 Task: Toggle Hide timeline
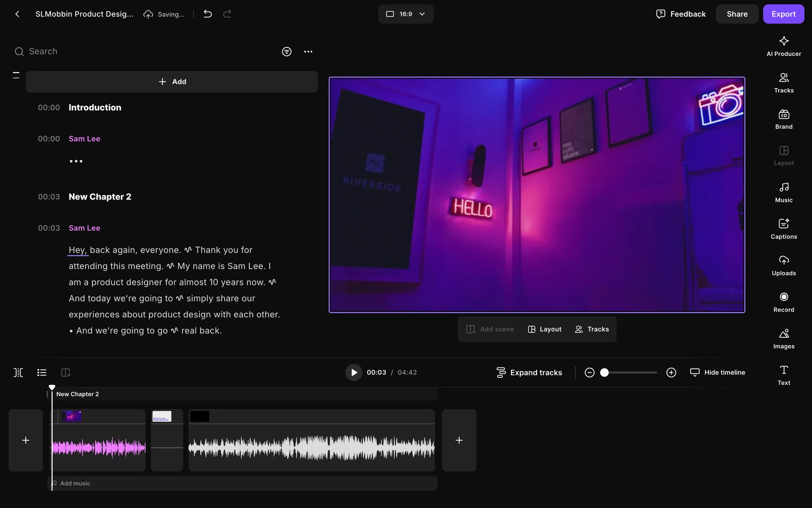click(717, 373)
